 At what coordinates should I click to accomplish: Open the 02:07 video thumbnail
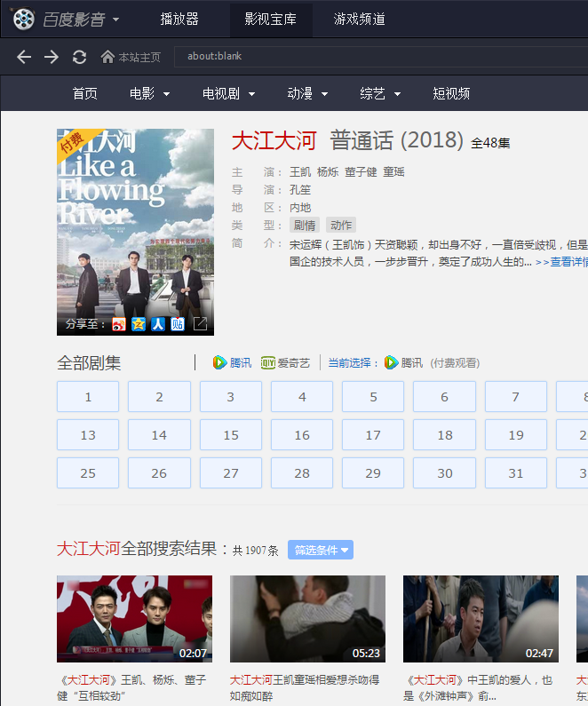click(x=134, y=619)
